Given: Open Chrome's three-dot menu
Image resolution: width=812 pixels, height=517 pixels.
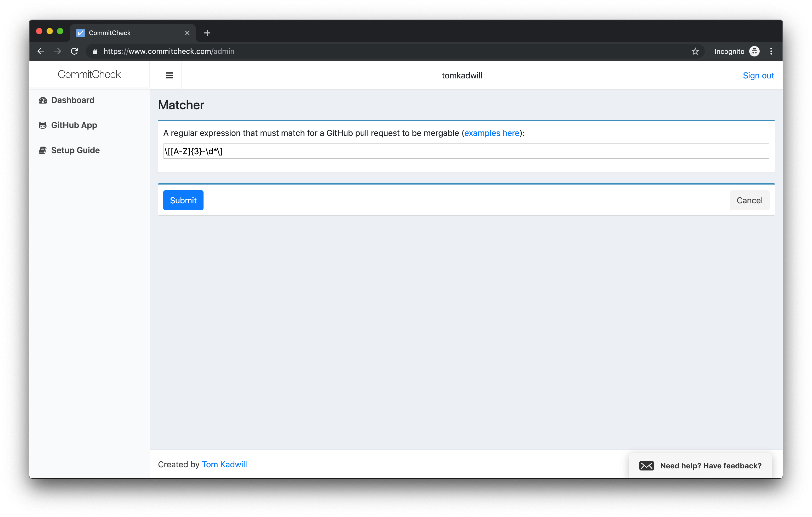Looking at the screenshot, I should pos(771,51).
